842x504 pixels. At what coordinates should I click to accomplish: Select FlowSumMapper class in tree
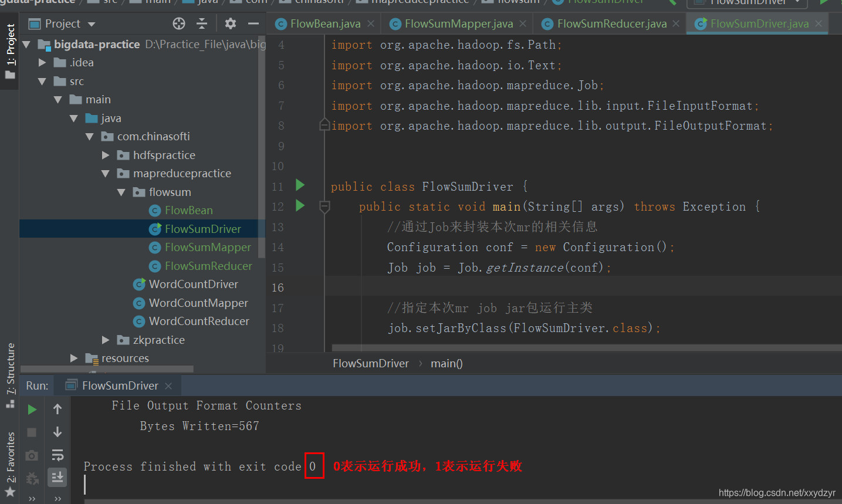tap(208, 247)
